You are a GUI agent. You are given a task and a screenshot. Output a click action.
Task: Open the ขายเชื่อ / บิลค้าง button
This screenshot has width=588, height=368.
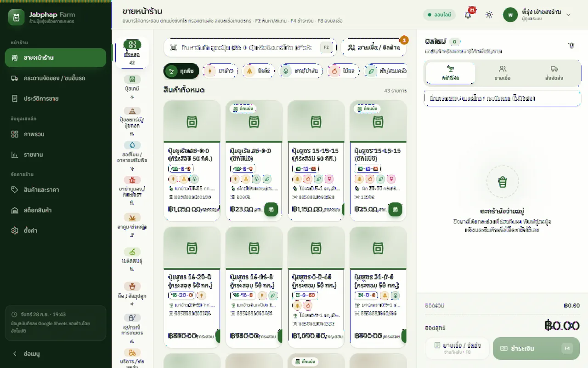click(373, 47)
